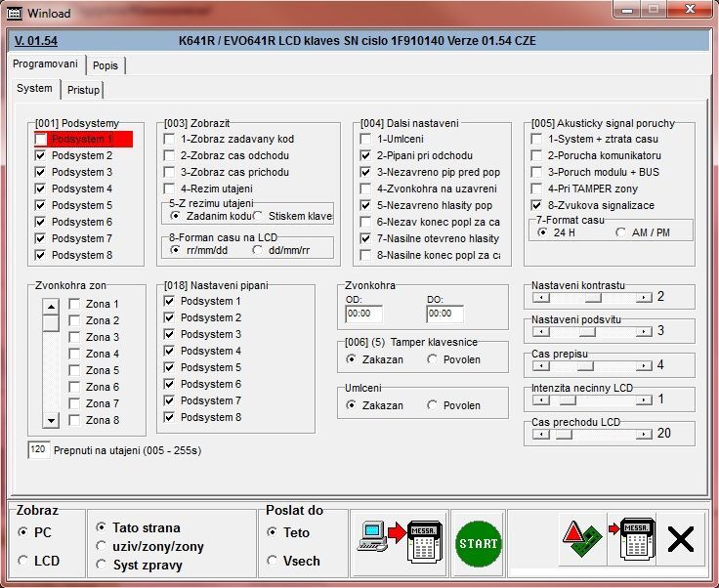Click the Winload title bar app icon
Image resolution: width=719 pixels, height=588 pixels.
[x=12, y=11]
